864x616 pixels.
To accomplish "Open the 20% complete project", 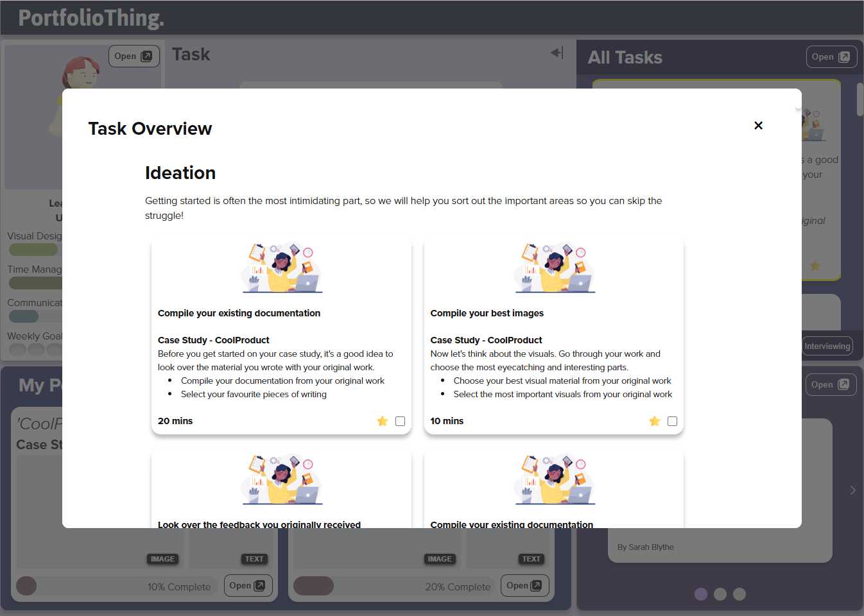I will (524, 585).
